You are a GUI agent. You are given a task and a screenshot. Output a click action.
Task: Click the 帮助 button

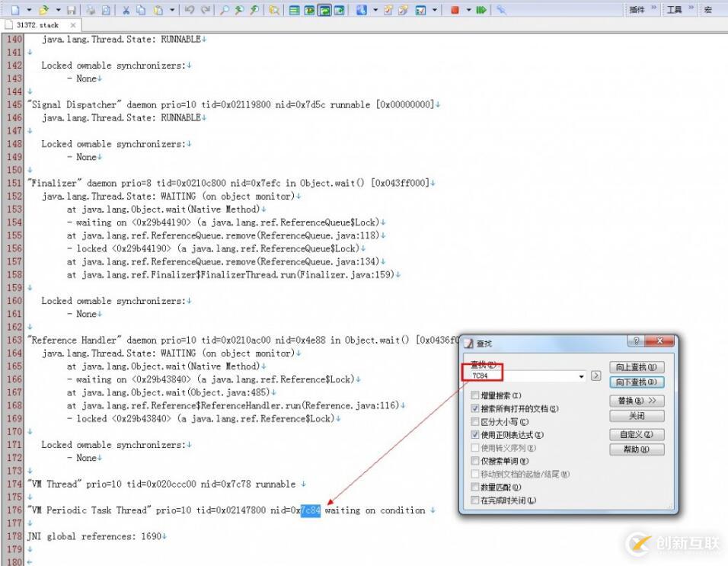(x=637, y=449)
